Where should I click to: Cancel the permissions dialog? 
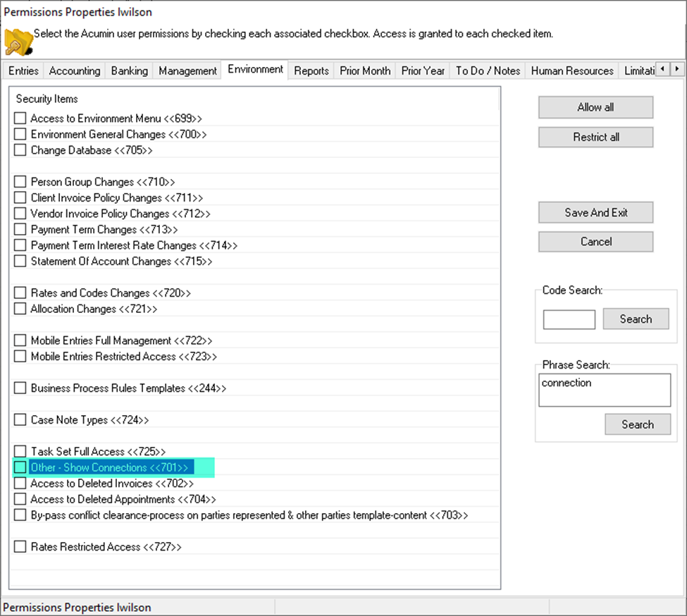[595, 242]
